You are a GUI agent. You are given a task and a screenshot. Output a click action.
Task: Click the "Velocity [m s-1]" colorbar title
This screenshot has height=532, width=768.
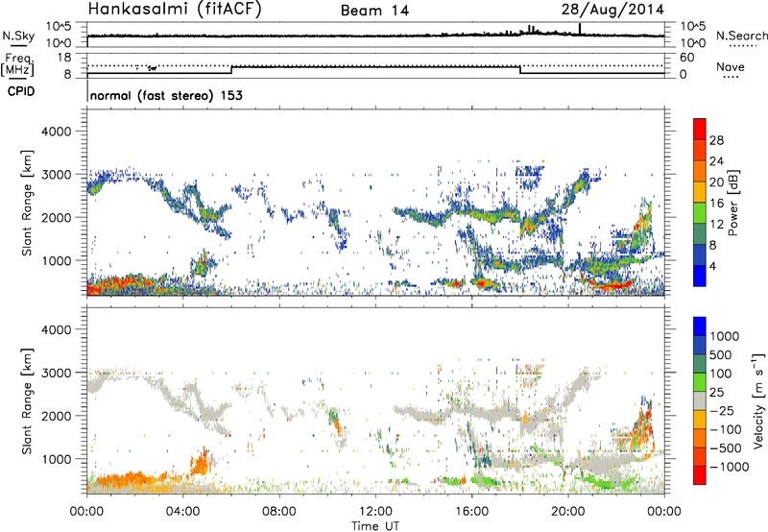(x=758, y=399)
